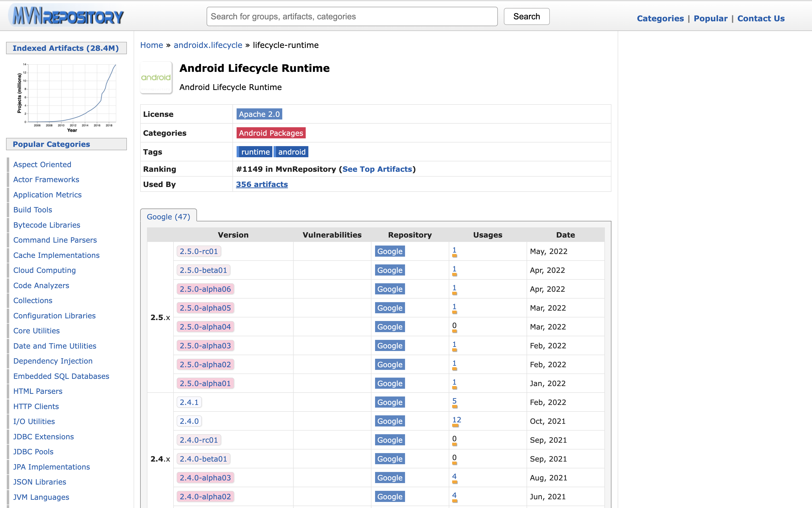Click the Search button
The width and height of the screenshot is (812, 508).
[x=526, y=16]
